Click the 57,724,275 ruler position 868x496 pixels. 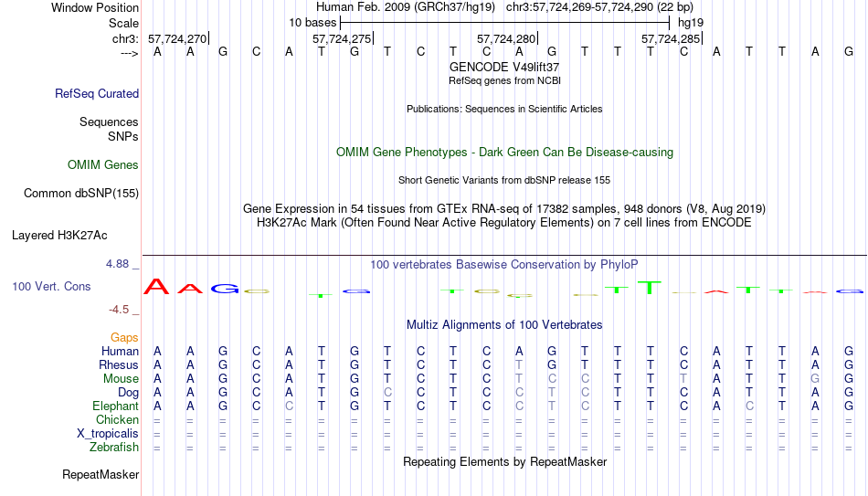click(342, 38)
